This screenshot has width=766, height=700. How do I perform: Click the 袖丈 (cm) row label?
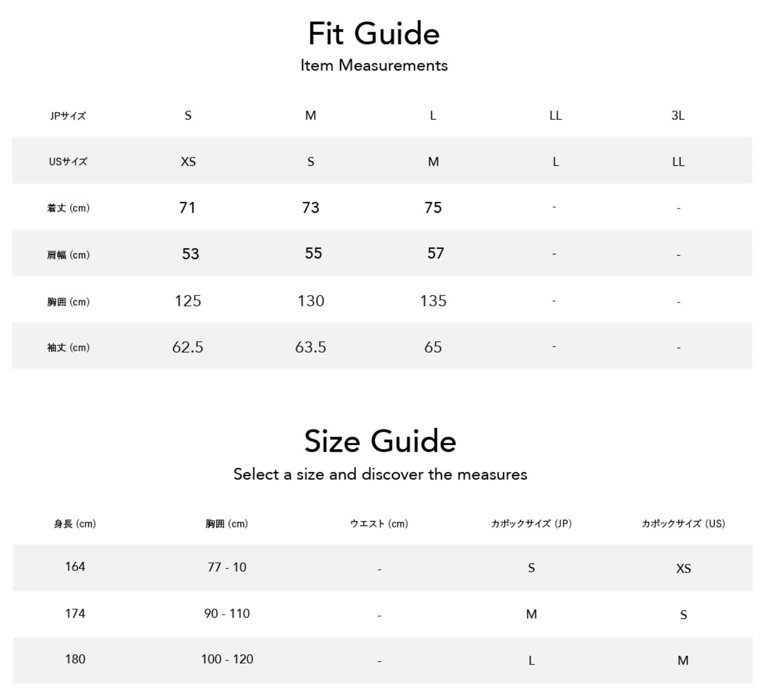[x=68, y=348]
